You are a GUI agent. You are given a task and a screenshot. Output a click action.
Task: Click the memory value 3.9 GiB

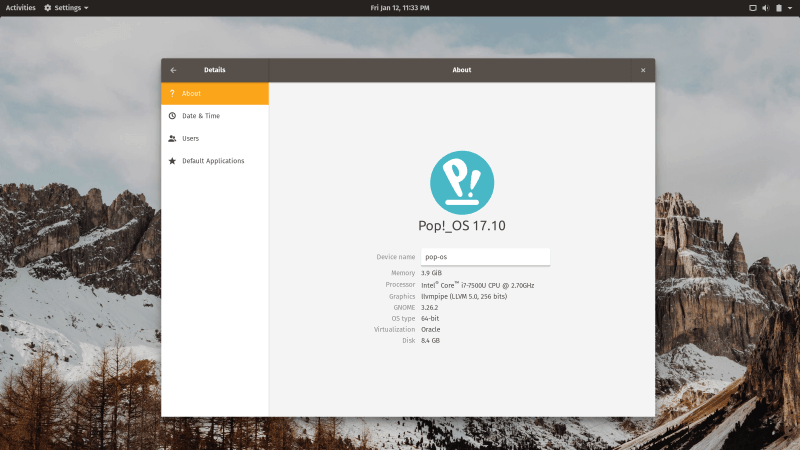point(431,273)
